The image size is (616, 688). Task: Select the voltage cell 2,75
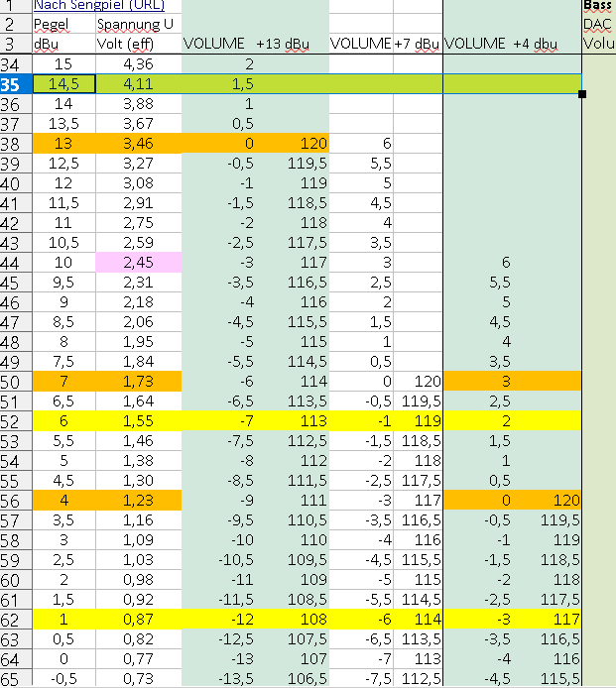pyautogui.click(x=138, y=223)
